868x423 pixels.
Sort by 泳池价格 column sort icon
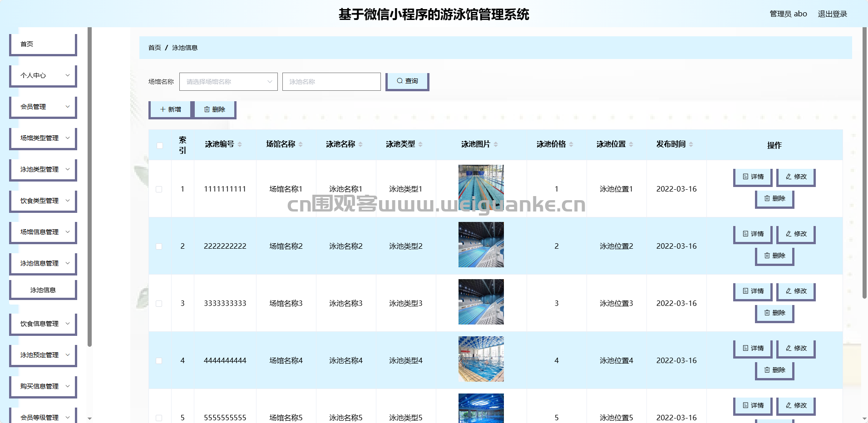point(571,144)
